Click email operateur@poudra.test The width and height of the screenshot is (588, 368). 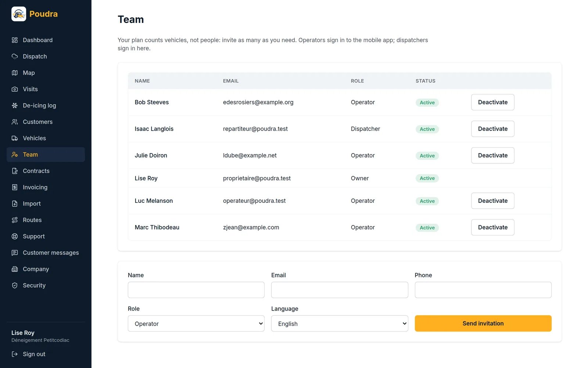pos(254,201)
